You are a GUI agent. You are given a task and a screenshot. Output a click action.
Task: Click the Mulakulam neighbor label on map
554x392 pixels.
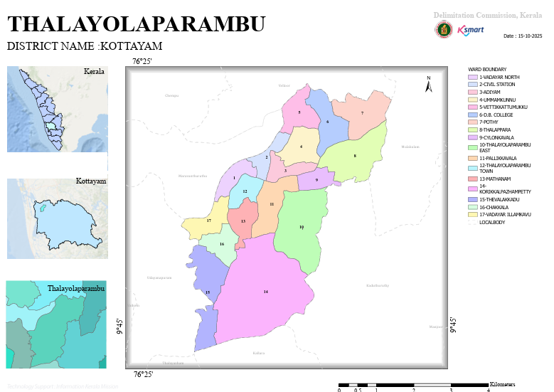pos(410,147)
